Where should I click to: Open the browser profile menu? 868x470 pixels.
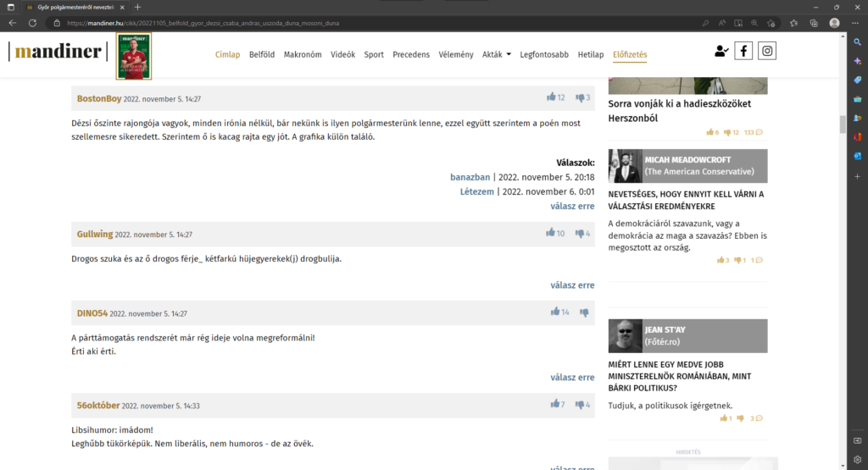point(835,23)
